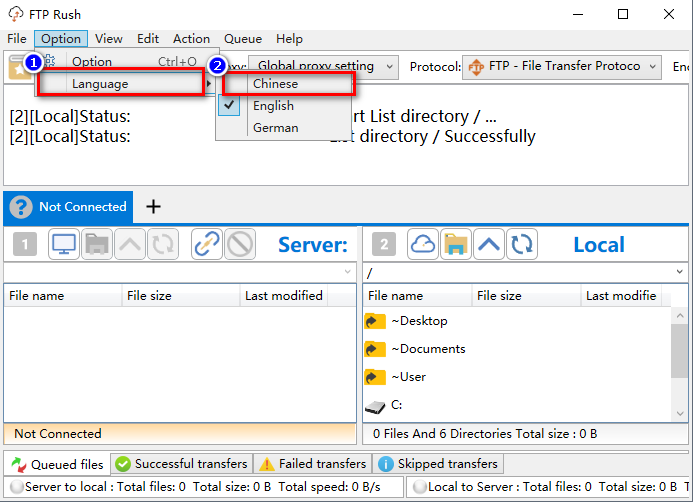
Task: Open the Skipped transfers tab
Action: point(438,464)
